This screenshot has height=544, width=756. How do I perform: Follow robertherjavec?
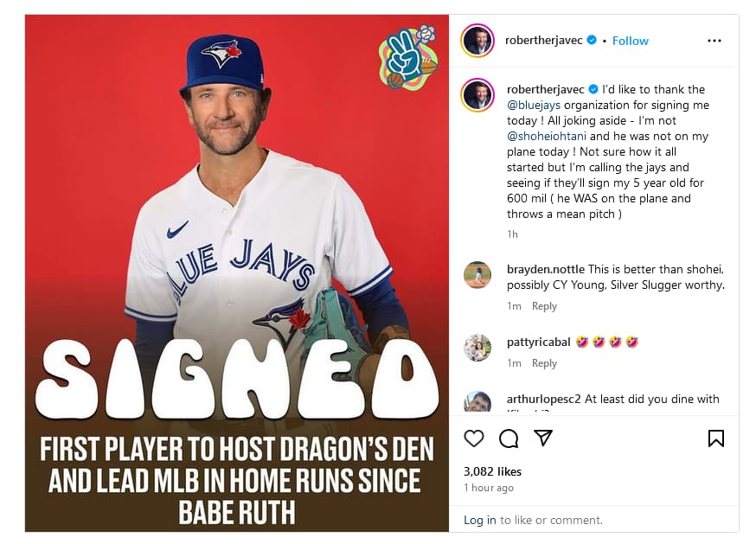click(631, 41)
